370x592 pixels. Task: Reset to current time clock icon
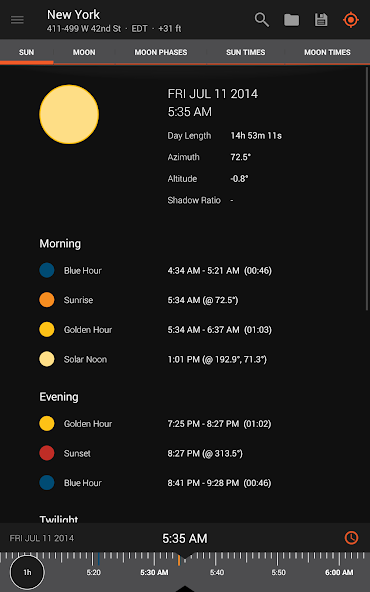pos(352,537)
